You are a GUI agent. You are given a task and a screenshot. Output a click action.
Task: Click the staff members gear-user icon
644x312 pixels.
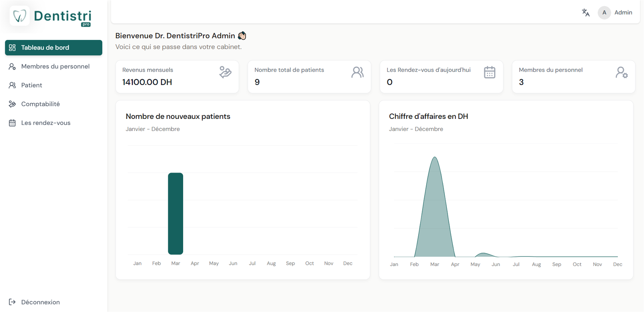[x=621, y=73]
